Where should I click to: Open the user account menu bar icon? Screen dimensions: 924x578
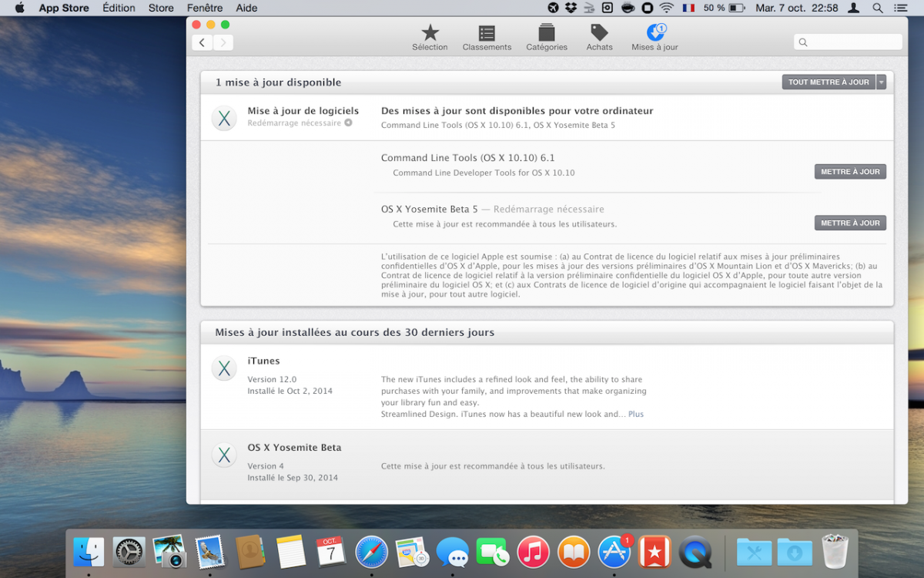coord(853,8)
